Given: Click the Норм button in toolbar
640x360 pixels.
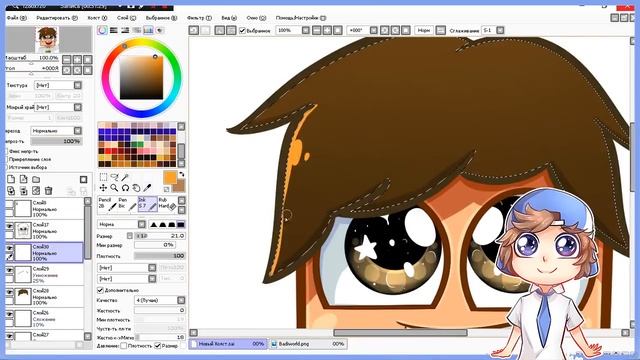Looking at the screenshot, I should 424,30.
